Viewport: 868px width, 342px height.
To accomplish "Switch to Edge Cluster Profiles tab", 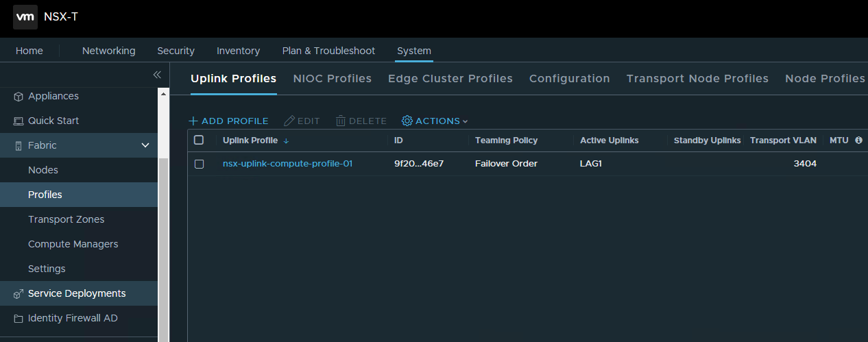I will click(450, 79).
